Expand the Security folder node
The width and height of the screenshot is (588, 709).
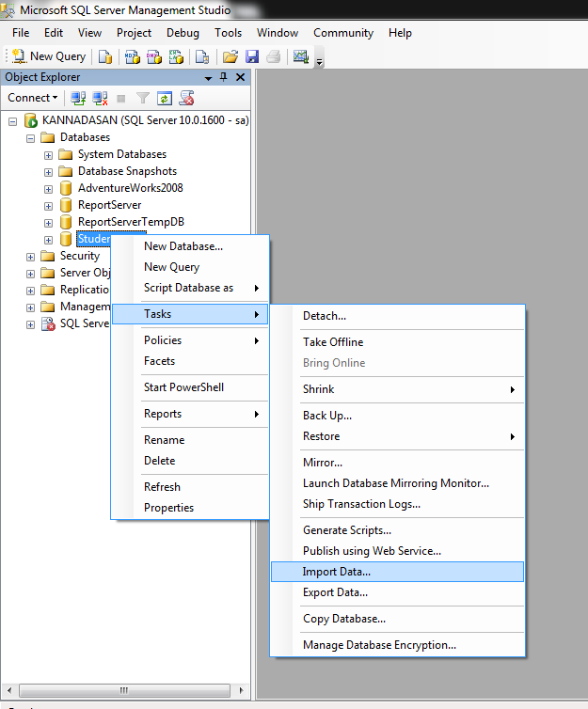30,257
